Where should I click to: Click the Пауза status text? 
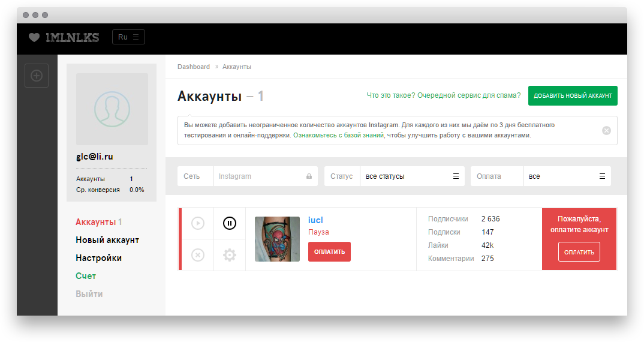(319, 232)
